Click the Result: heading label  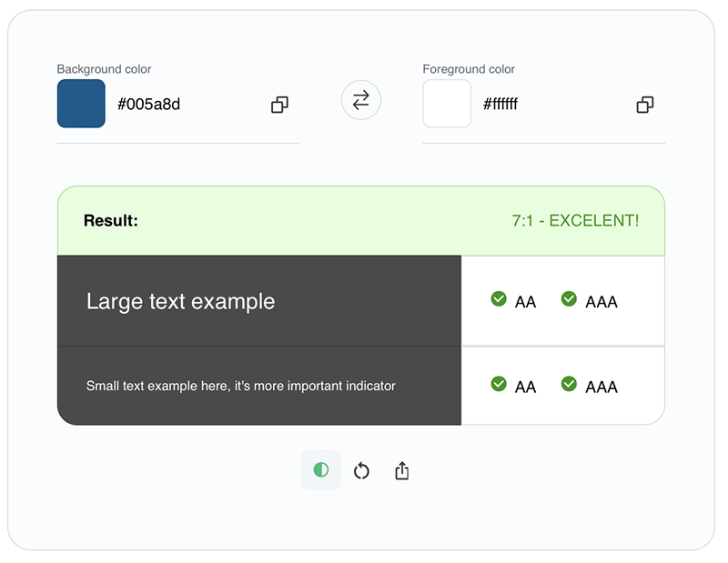tap(110, 221)
